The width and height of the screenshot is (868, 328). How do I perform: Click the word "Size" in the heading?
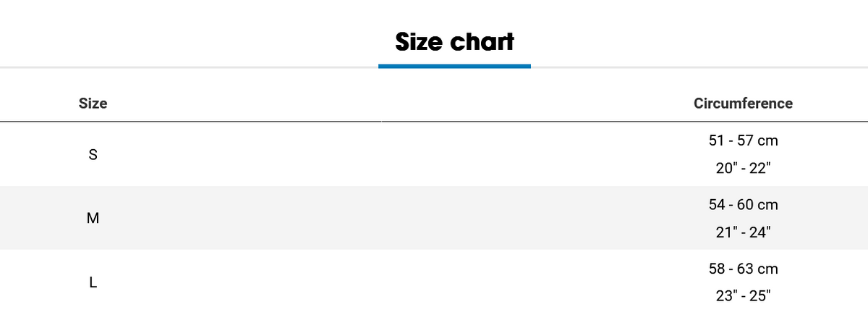(x=418, y=42)
